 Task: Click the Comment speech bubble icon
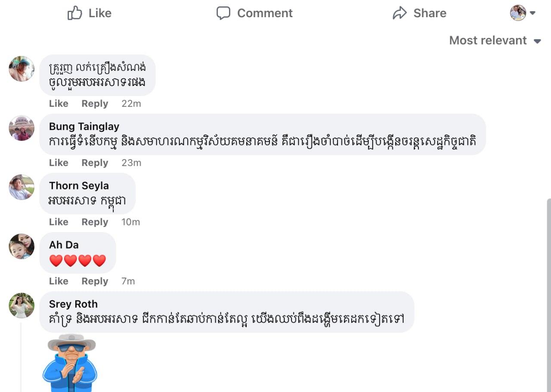[223, 13]
